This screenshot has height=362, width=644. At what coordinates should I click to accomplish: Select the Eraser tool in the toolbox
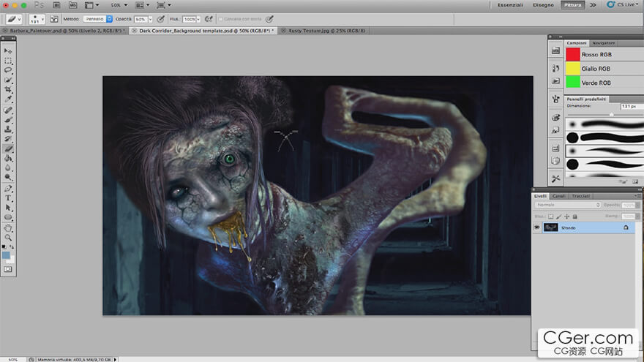click(8, 148)
